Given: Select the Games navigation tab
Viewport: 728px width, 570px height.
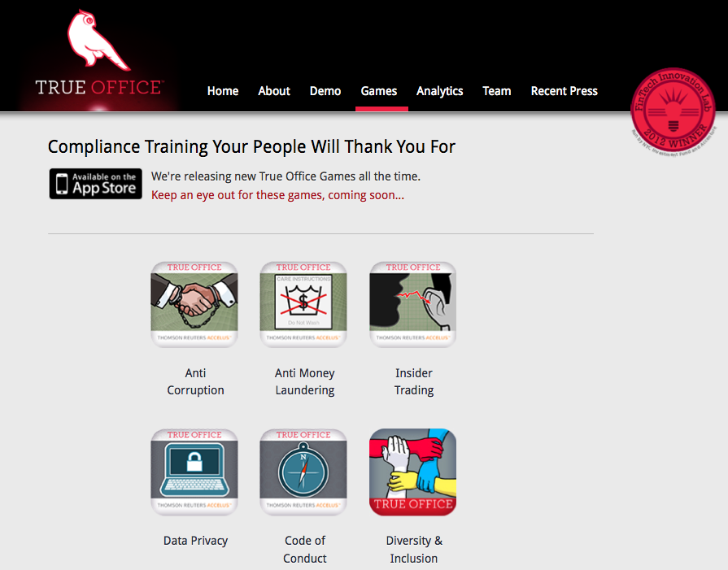Looking at the screenshot, I should click(379, 91).
